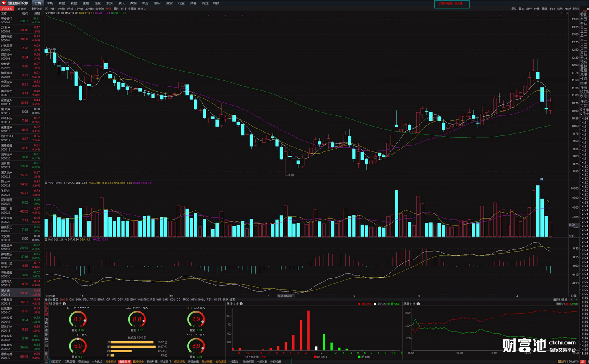This screenshot has width=589, height=364.
Task: Click the settings circle icon before VOL-TDX
Action: [46, 183]
